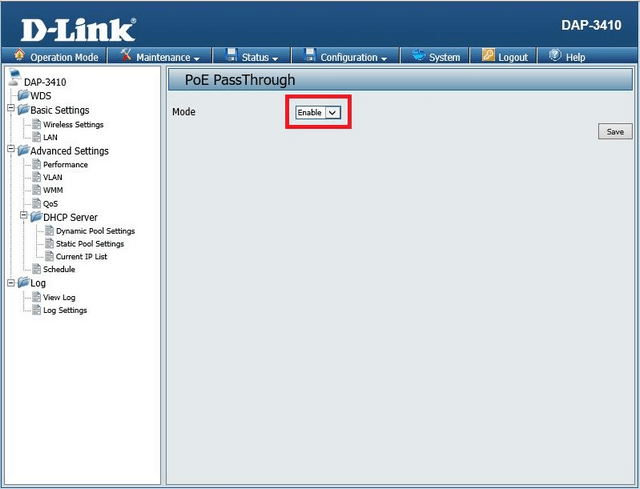This screenshot has height=489, width=640.
Task: Select the WDS folder in sidebar
Action: coord(41,96)
